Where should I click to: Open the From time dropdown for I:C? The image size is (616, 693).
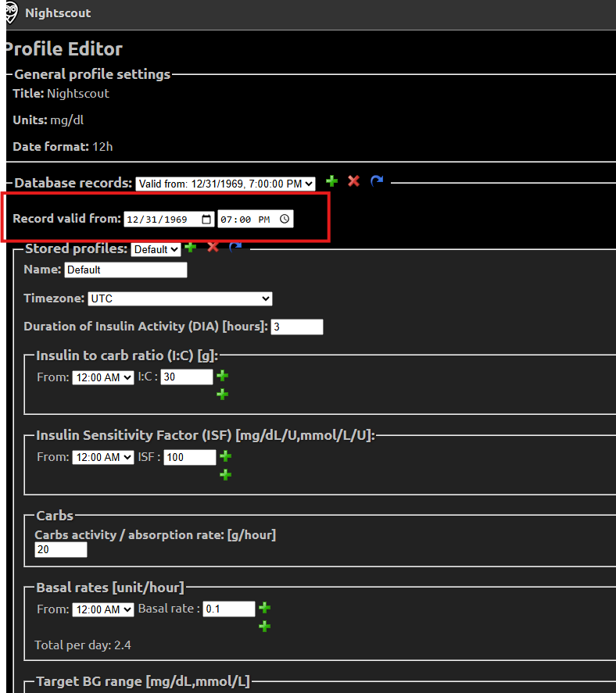click(x=102, y=377)
